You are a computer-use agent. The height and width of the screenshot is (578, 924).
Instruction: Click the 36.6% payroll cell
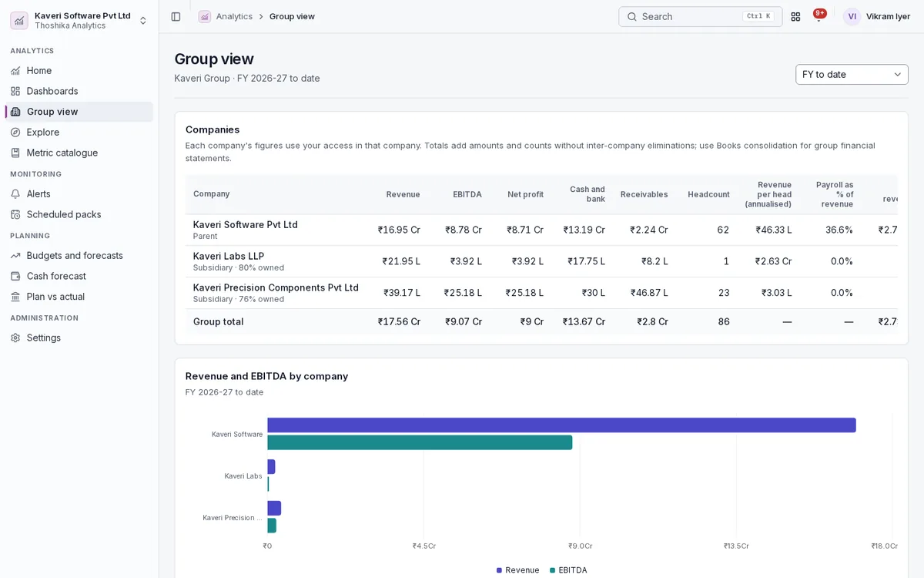coord(839,230)
